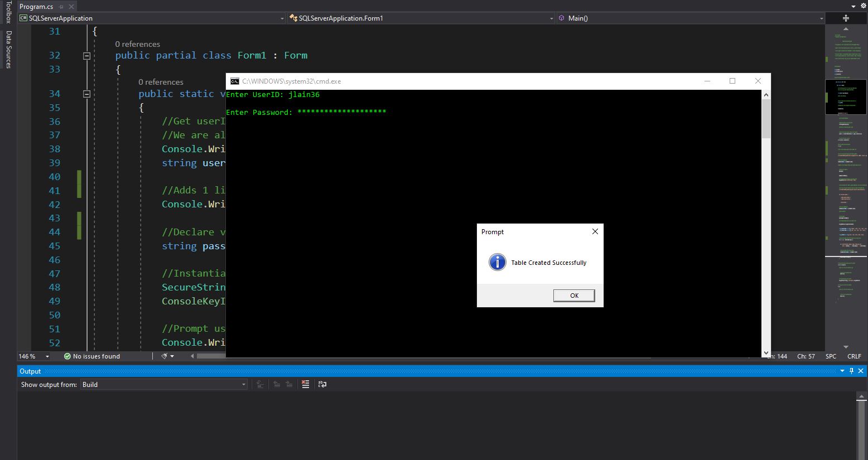Click line number 40 in the gutter

tap(55, 177)
